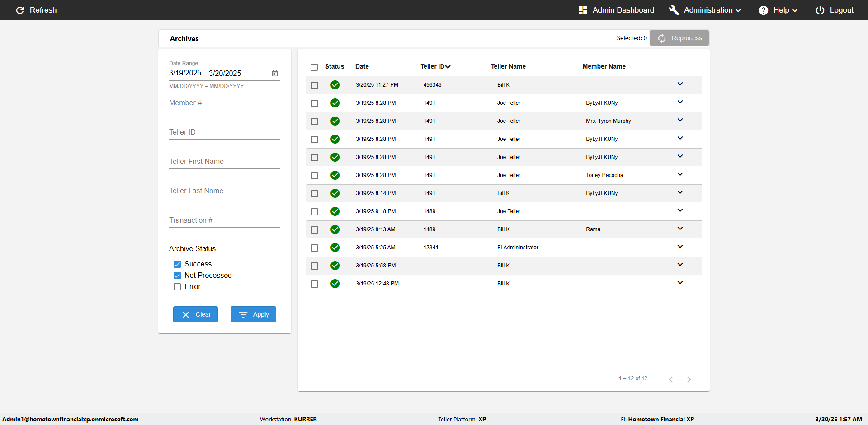This screenshot has width=868, height=425.
Task: Click the Help question mark icon
Action: point(763,10)
